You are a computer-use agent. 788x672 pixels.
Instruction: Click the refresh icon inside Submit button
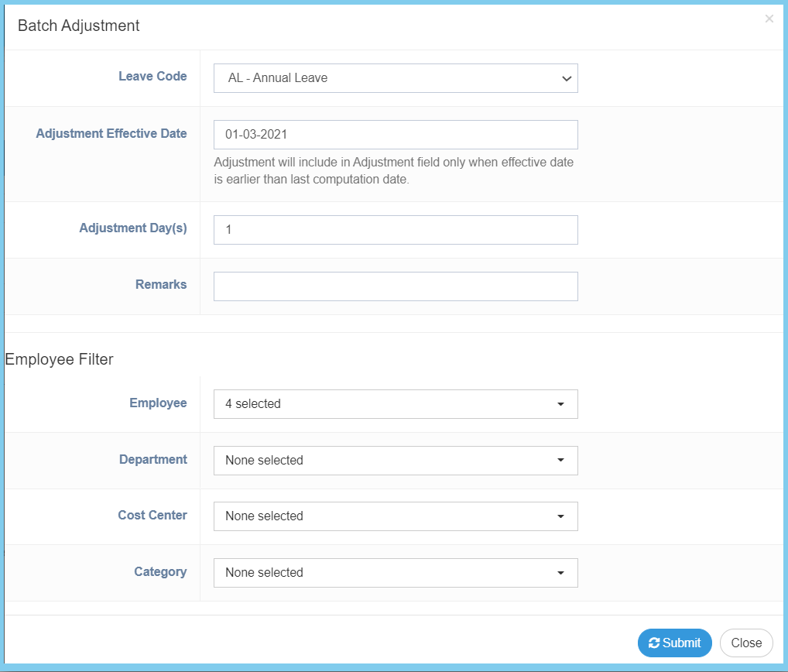(654, 643)
